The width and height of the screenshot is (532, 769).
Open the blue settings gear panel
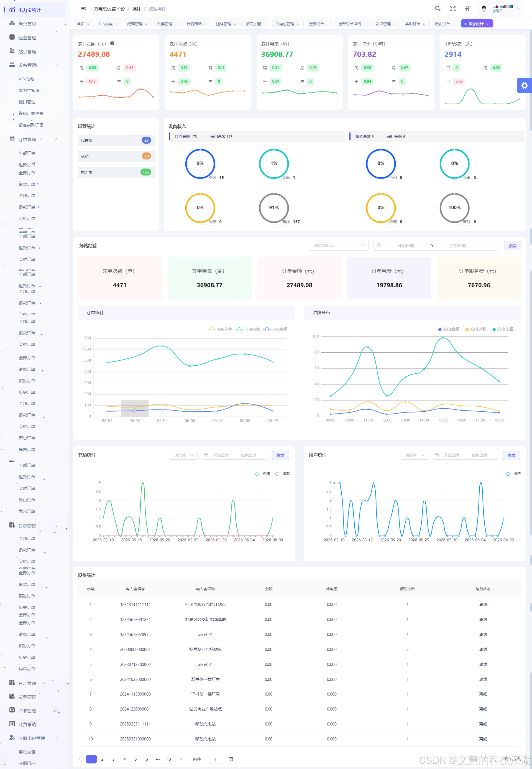[524, 85]
